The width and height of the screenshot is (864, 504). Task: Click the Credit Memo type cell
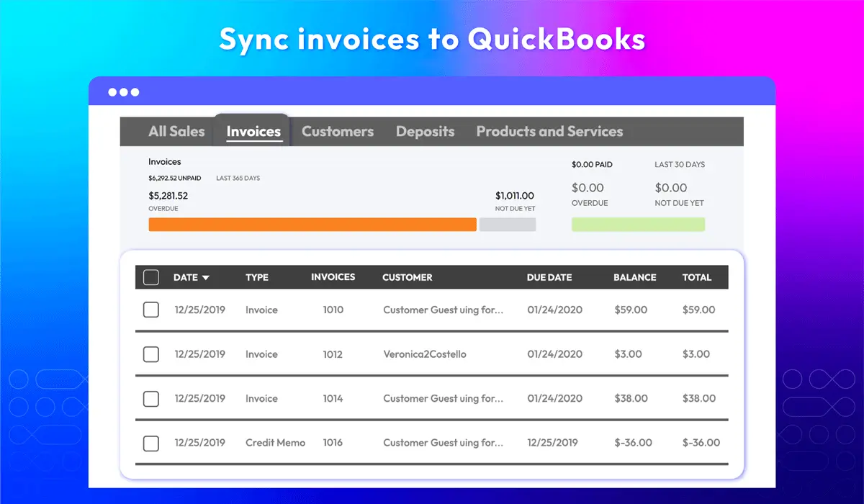pos(275,443)
